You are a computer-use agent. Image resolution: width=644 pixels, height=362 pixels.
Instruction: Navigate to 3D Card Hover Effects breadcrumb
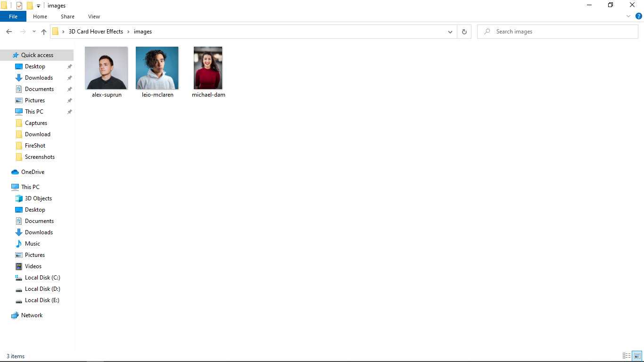(x=96, y=32)
